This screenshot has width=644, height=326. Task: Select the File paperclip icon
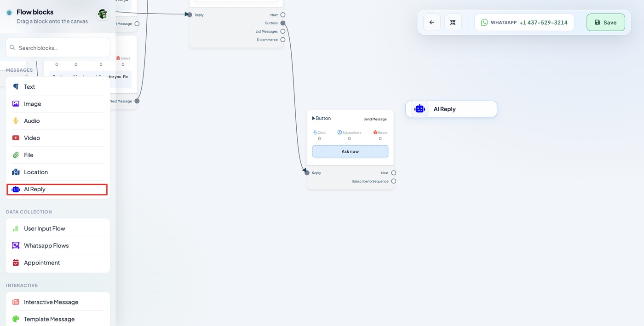16,155
